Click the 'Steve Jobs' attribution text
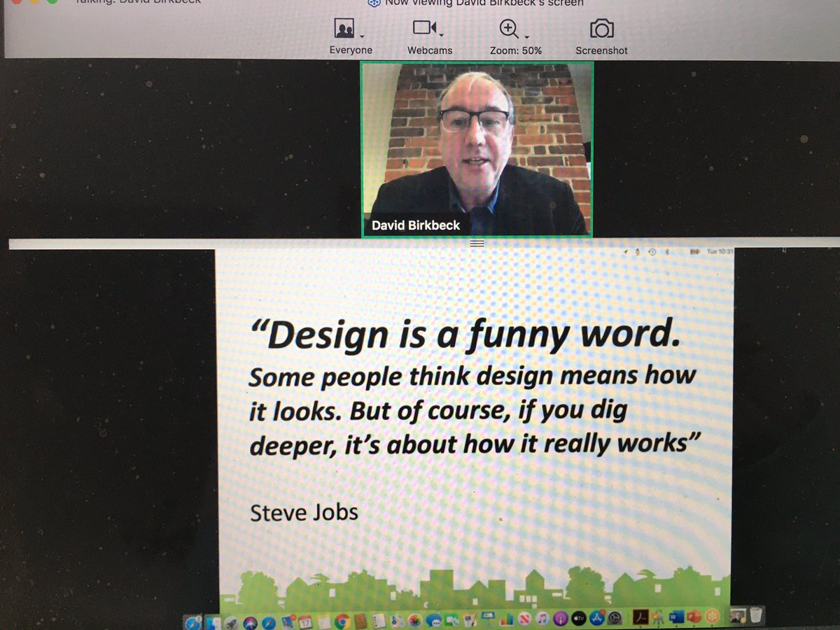 coord(304,512)
